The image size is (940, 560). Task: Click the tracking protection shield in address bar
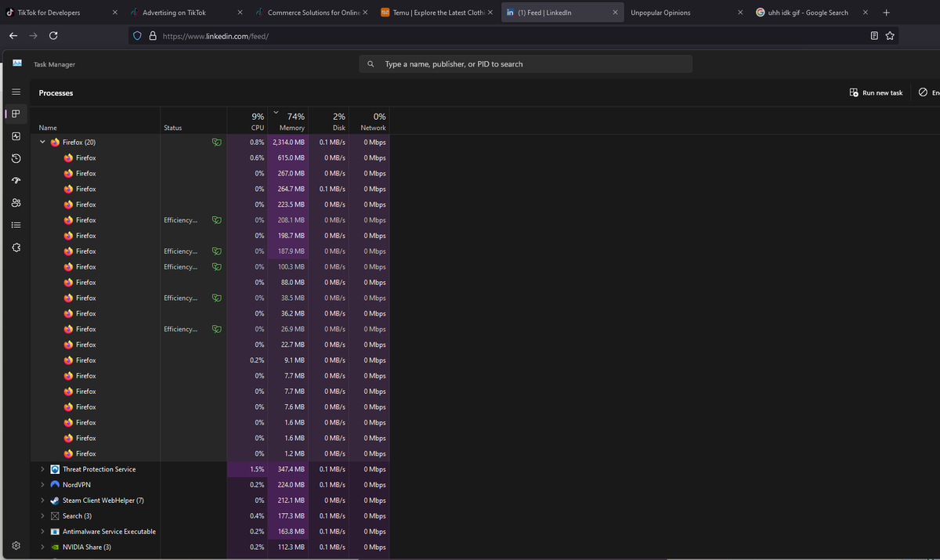point(137,35)
